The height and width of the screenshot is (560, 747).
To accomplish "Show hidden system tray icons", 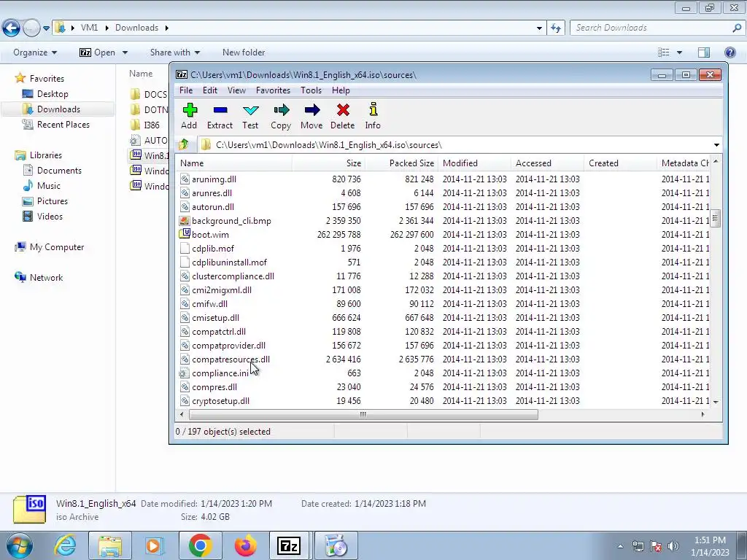I will pos(620,546).
